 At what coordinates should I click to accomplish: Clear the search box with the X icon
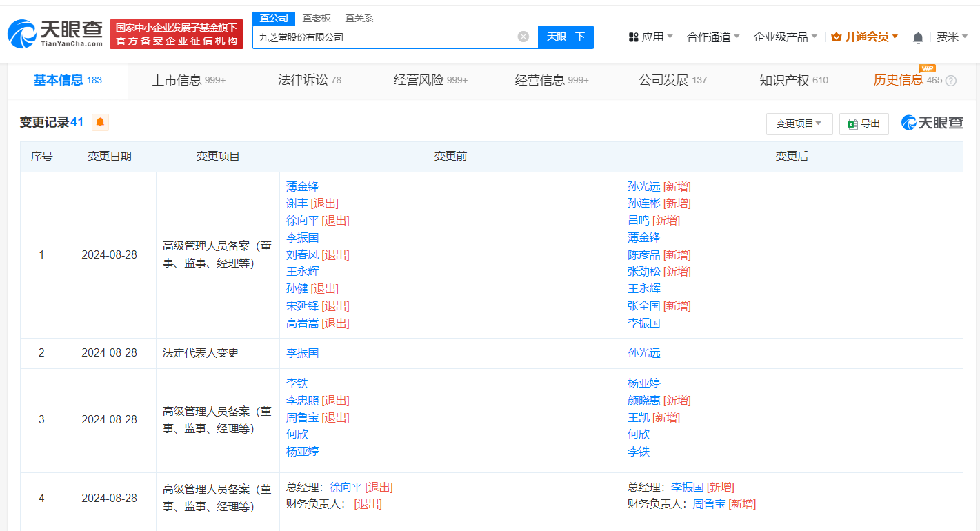pos(523,37)
